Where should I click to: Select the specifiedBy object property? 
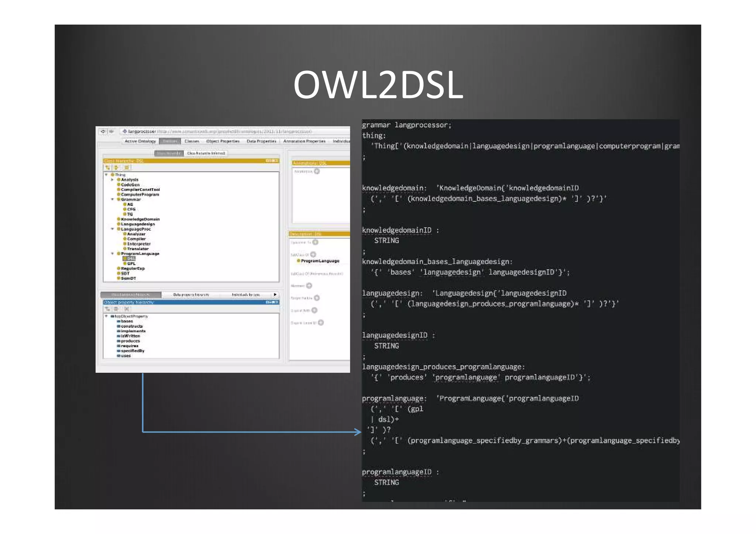tap(131, 351)
